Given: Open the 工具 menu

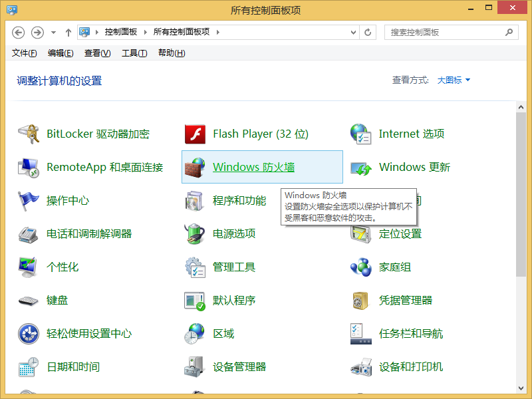Looking at the screenshot, I should pyautogui.click(x=134, y=53).
